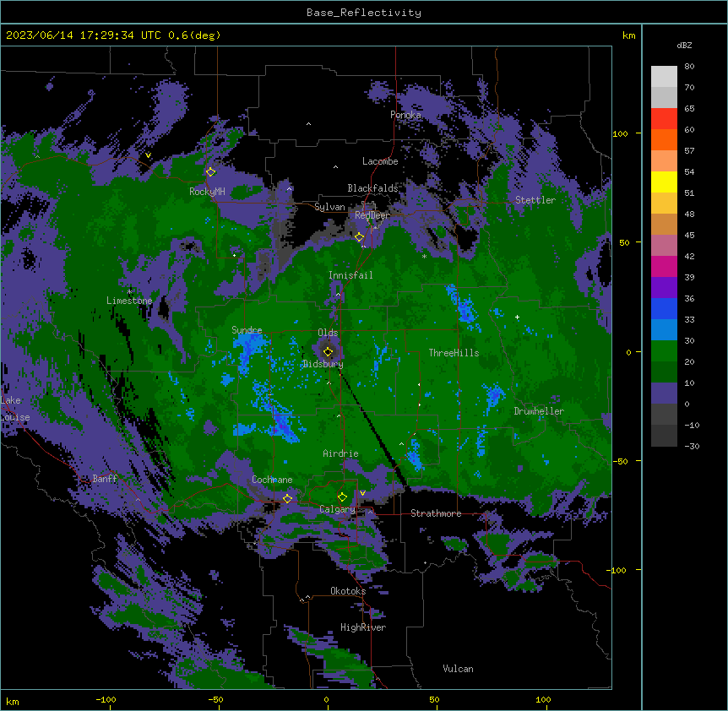Click the 50 tick label on the horizontal axis

pyautogui.click(x=434, y=699)
